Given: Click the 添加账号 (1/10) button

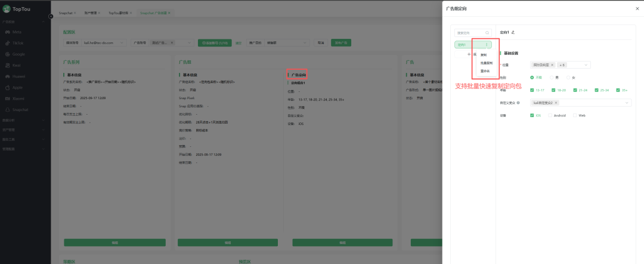Looking at the screenshot, I should point(214,42).
